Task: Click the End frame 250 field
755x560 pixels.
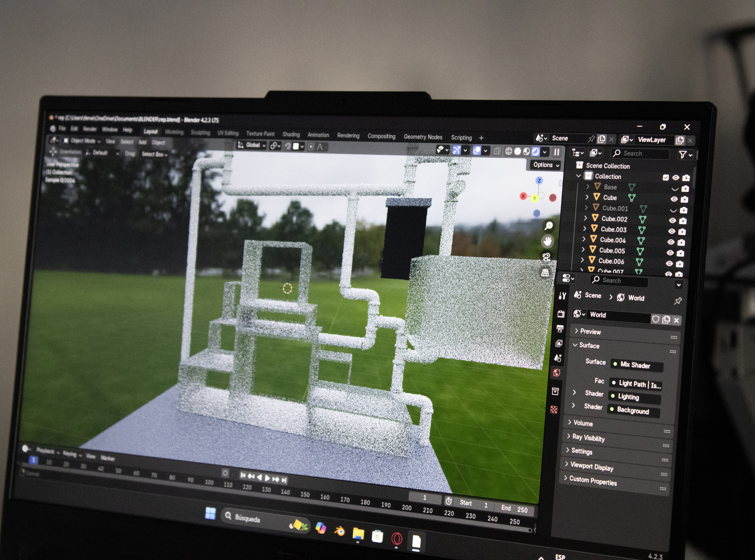Action: pos(515,509)
